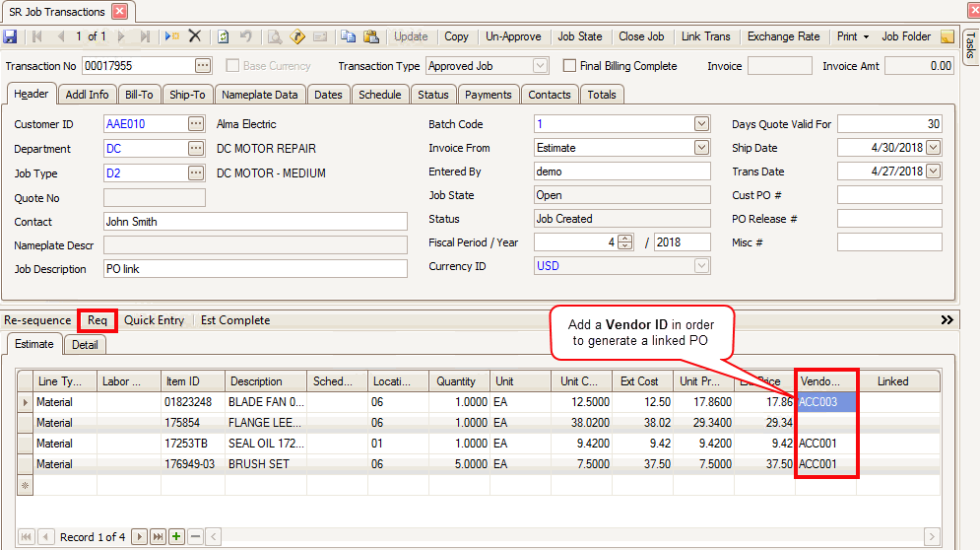Click the Req button
980x550 pixels.
[x=98, y=320]
